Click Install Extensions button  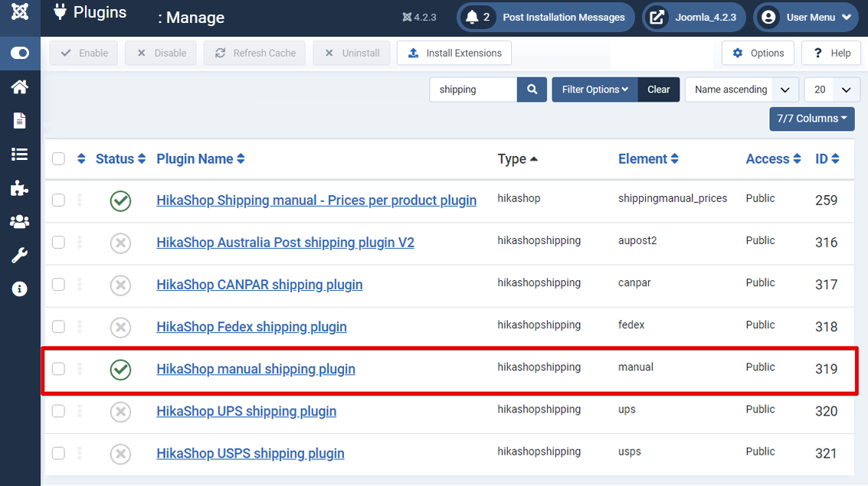click(454, 53)
